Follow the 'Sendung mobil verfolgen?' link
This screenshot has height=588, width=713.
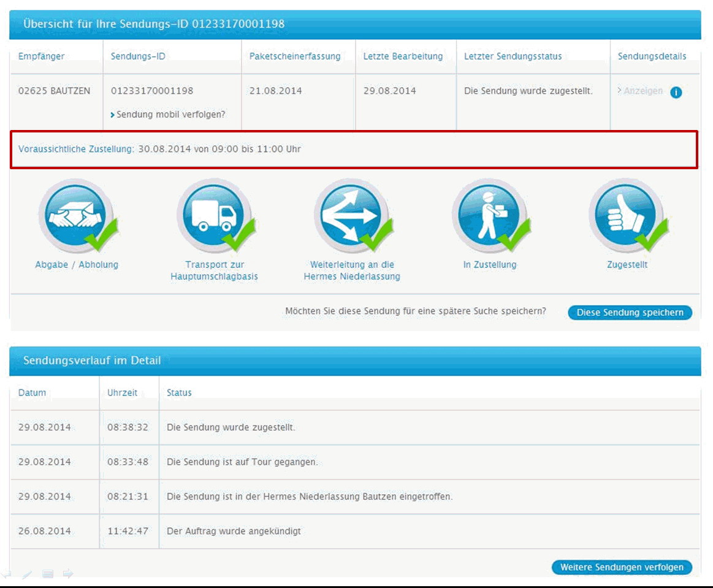click(168, 115)
